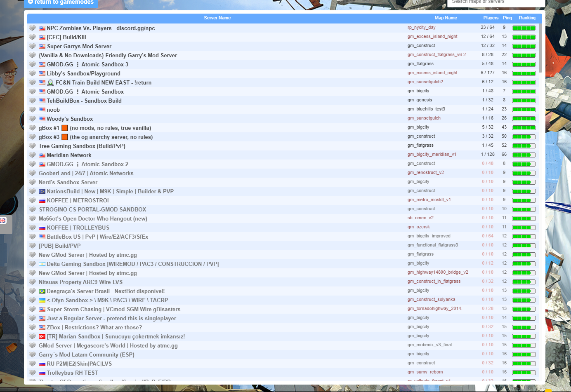The width and height of the screenshot is (571, 392).
Task: Click the server list vertical scrollbar
Action: (540, 48)
